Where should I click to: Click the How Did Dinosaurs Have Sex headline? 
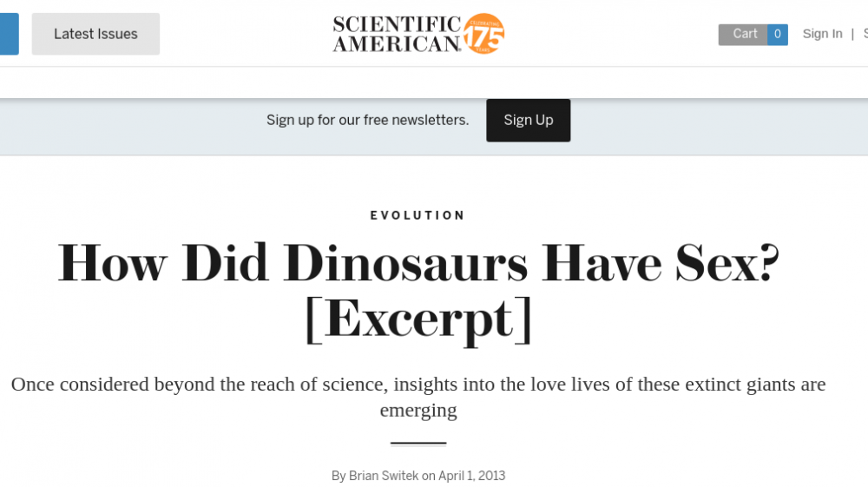pos(418,263)
